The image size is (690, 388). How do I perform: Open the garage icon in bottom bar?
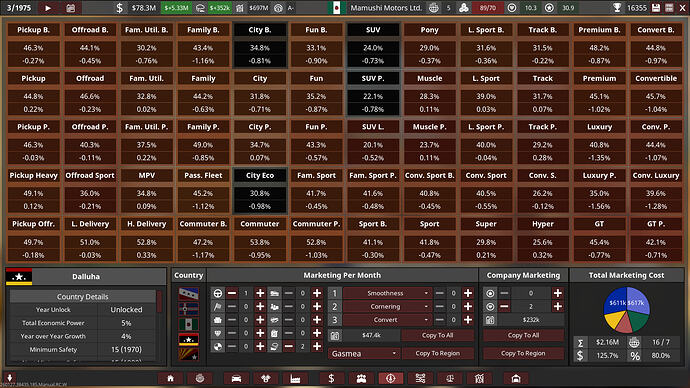516,378
